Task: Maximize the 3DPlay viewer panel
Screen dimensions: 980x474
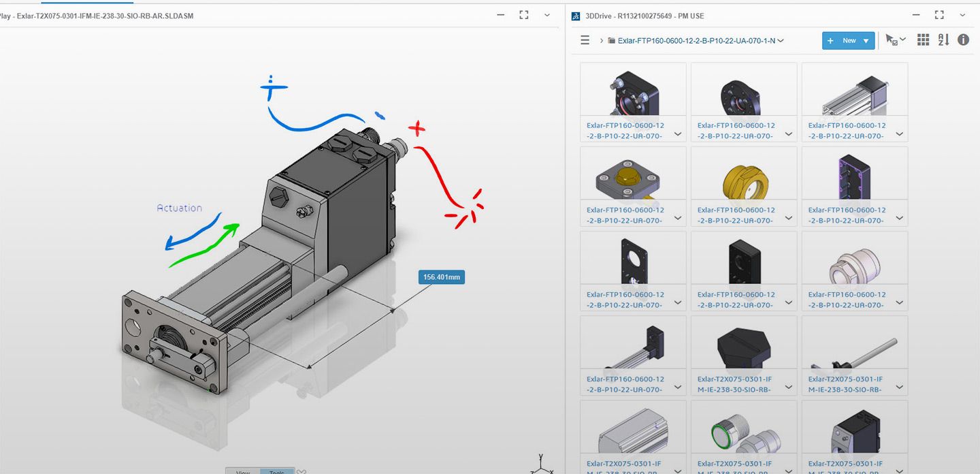Action: (523, 15)
